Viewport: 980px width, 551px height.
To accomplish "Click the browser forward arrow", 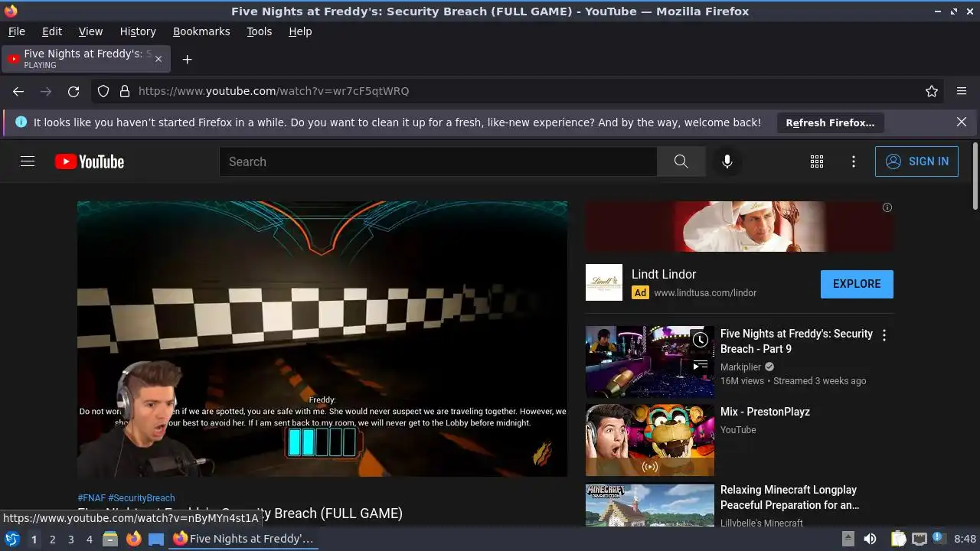I will [46, 91].
